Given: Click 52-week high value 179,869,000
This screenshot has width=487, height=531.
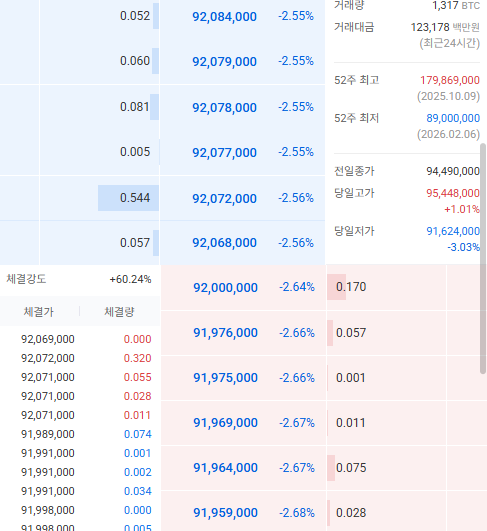Looking at the screenshot, I should (x=450, y=80).
